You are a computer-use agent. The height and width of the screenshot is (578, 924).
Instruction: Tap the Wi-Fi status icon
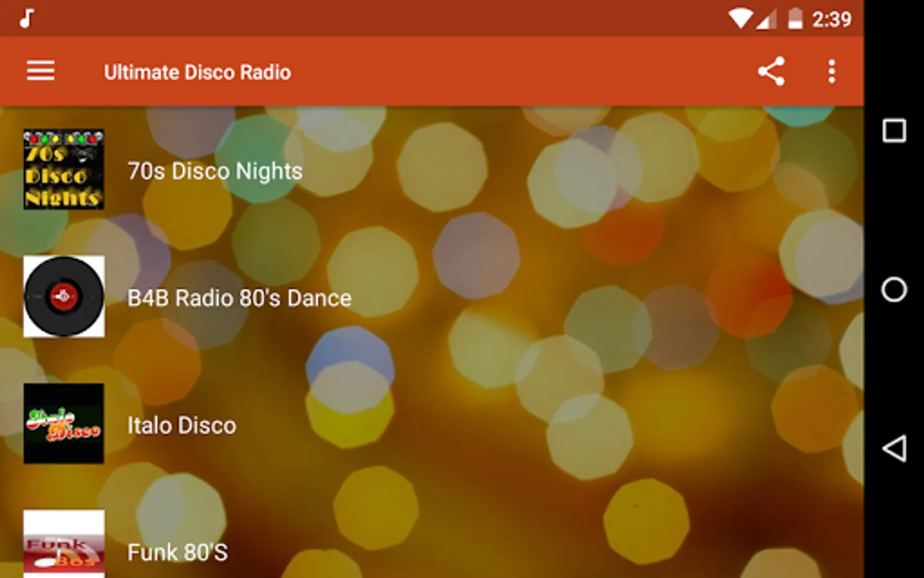point(740,19)
